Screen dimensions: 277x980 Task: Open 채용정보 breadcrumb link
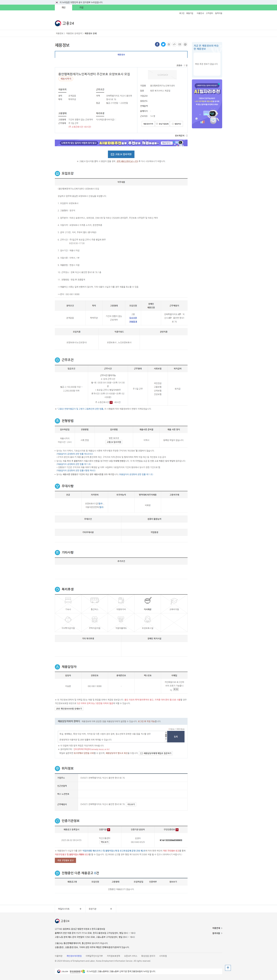coord(60,33)
